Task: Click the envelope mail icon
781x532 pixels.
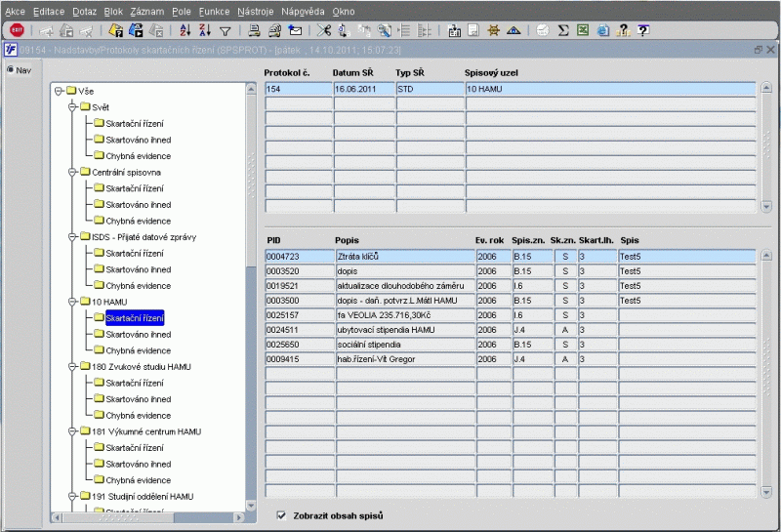Action: pyautogui.click(x=296, y=31)
